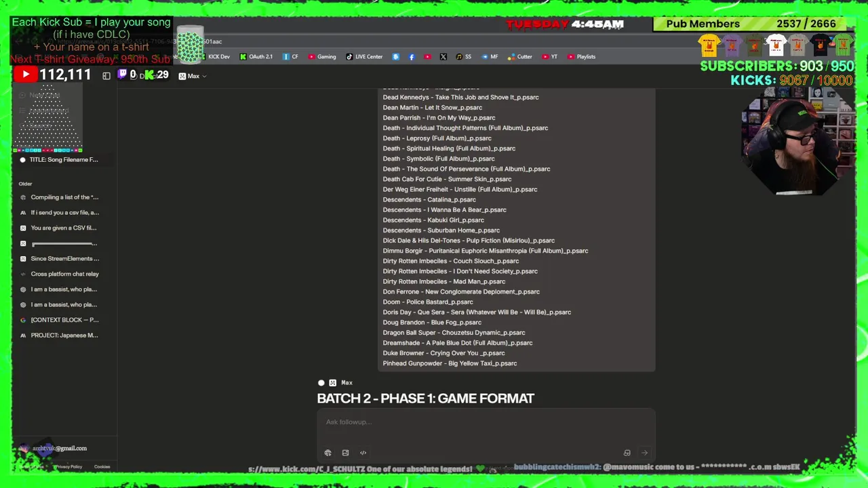Click 'Dick Dale & Hils Del-Tones - Pulp Fiction' line
The width and height of the screenshot is (868, 488).
point(468,241)
